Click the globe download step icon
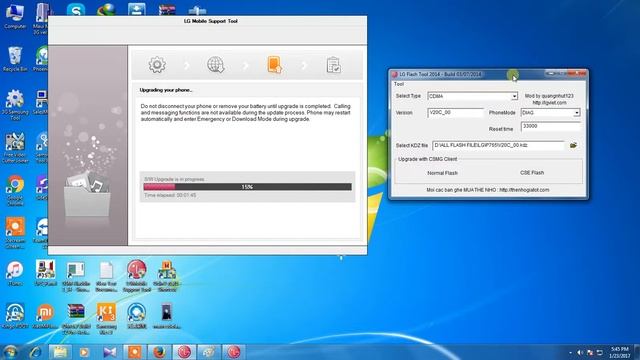 (216, 65)
